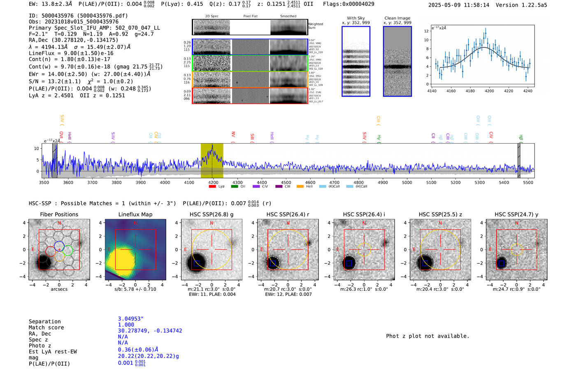Select the HSC SSP(26.4) r cutout
This screenshot has width=576, height=392.
pyautogui.click(x=288, y=249)
